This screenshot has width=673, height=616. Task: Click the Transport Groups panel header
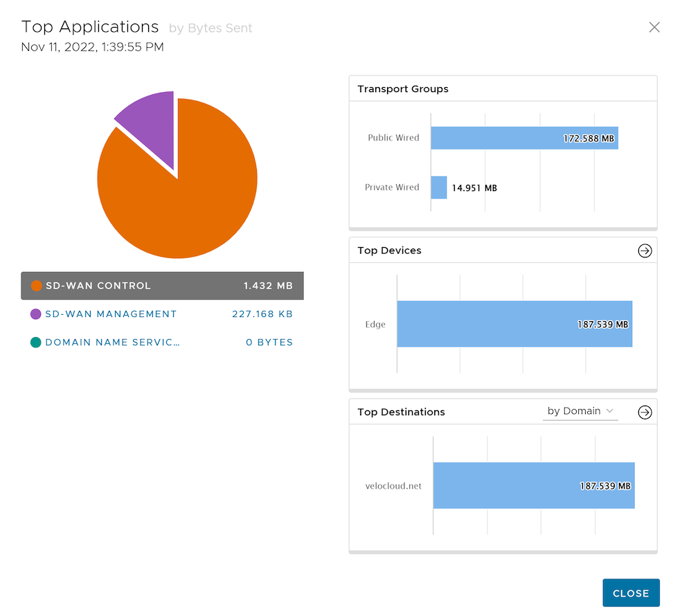point(403,89)
